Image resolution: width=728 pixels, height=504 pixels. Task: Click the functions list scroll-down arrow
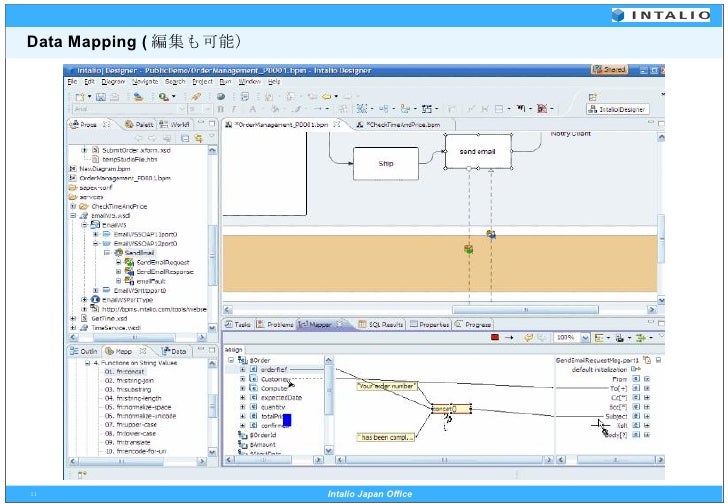click(212, 452)
